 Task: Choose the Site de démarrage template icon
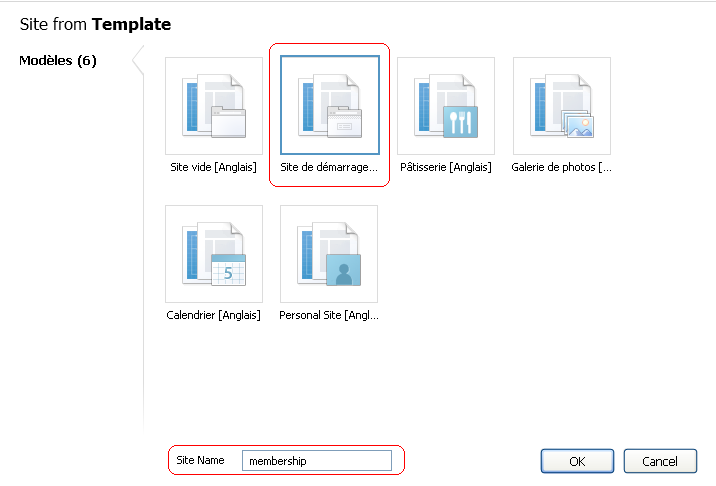point(330,106)
